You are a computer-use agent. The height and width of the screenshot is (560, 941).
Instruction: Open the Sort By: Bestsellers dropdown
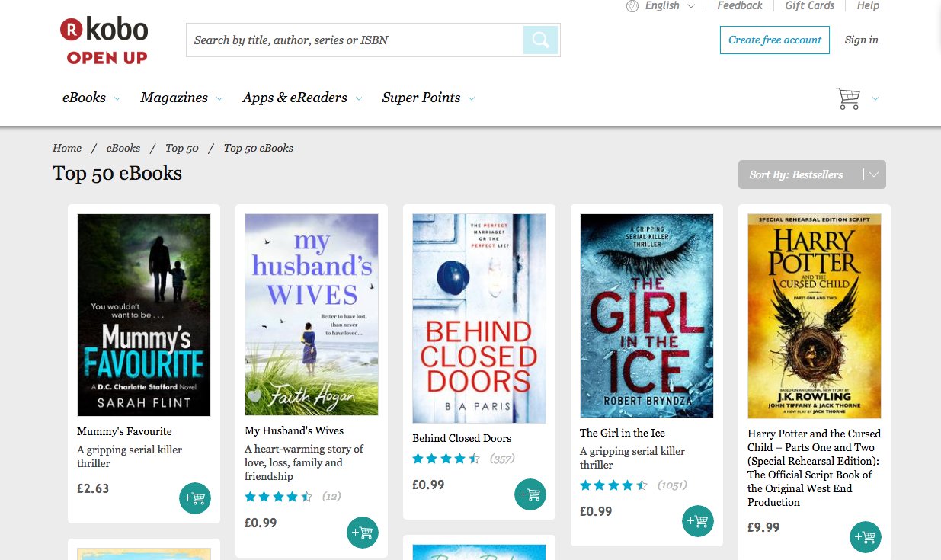pyautogui.click(x=811, y=174)
